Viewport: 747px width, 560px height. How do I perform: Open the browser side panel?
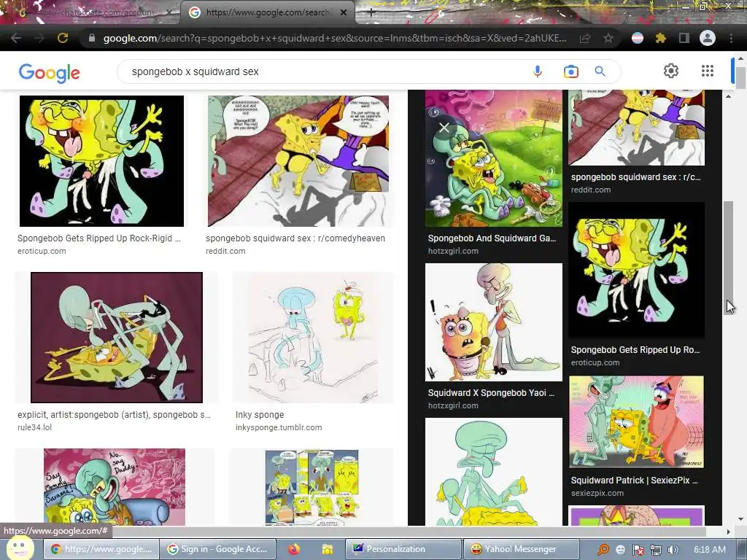[684, 38]
